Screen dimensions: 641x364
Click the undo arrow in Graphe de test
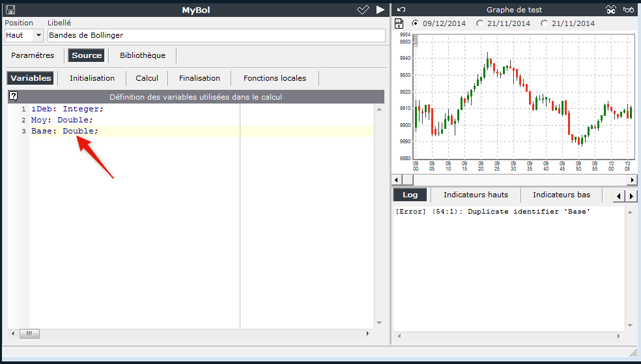tap(401, 10)
